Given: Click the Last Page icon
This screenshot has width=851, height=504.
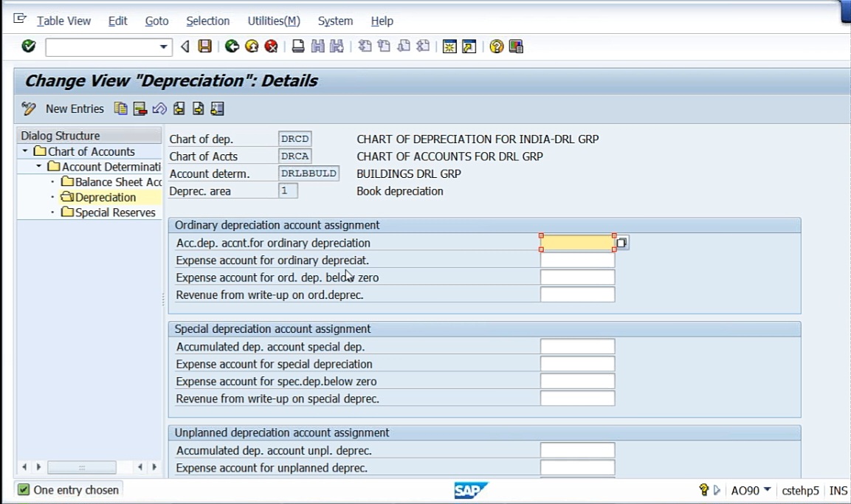Looking at the screenshot, I should point(423,46).
